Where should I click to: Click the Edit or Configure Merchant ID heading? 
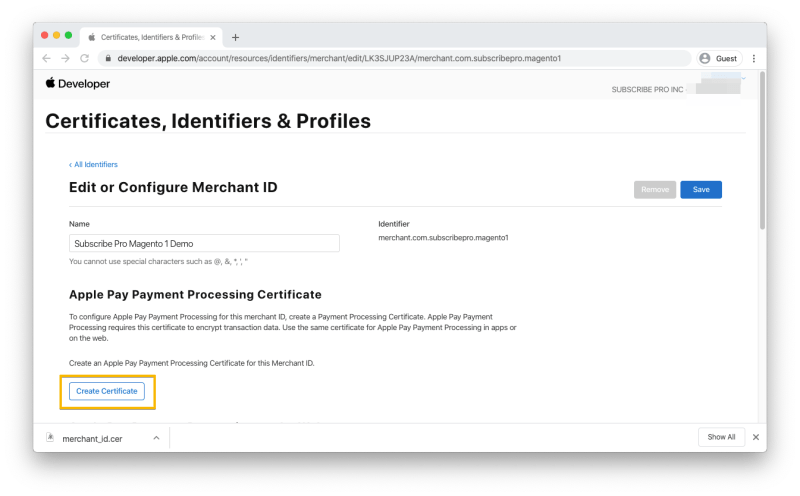pos(173,187)
